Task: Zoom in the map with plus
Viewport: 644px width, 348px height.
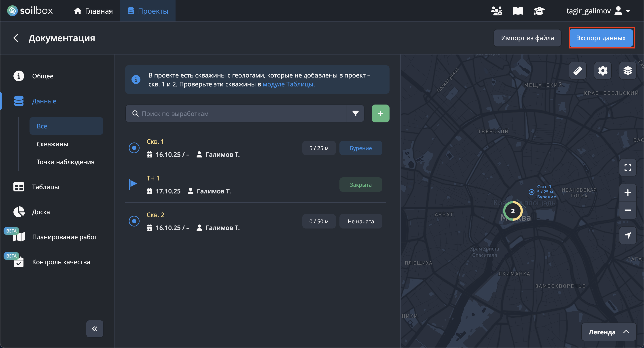Action: 627,193
